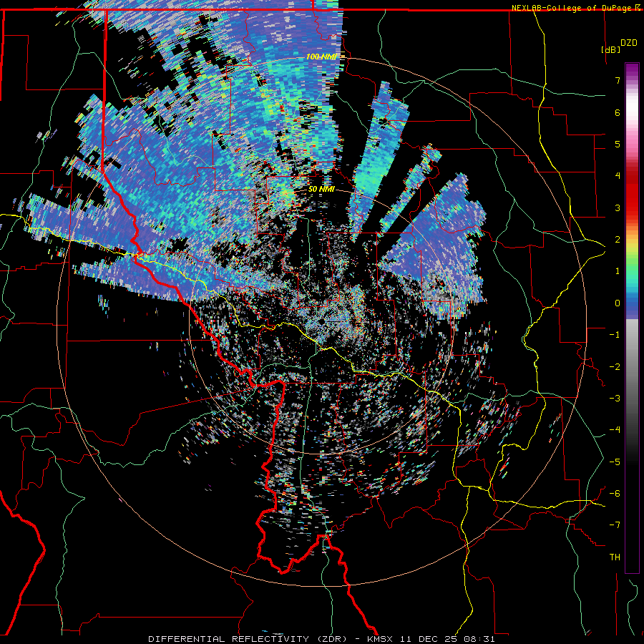The height and width of the screenshot is (644, 644).
Task: Click the -3 value on color scale
Action: click(615, 399)
